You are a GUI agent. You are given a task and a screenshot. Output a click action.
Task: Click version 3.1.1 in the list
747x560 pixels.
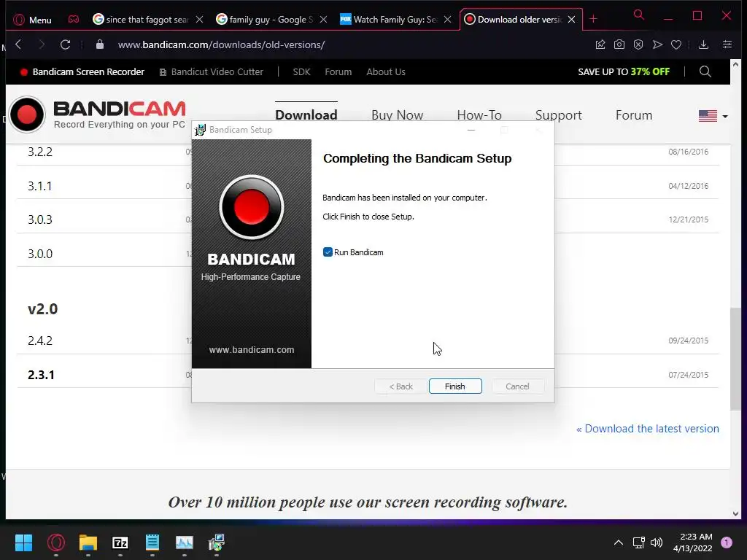pyautogui.click(x=39, y=186)
